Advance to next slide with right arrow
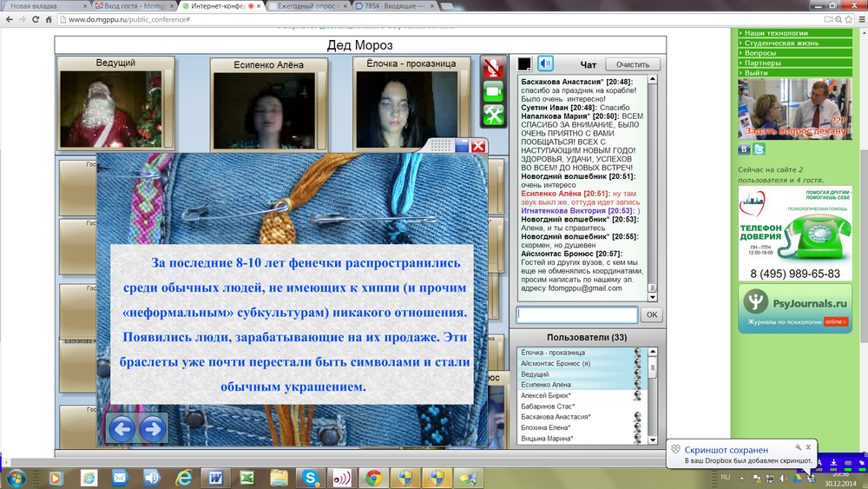The width and height of the screenshot is (868, 489). coord(152,429)
